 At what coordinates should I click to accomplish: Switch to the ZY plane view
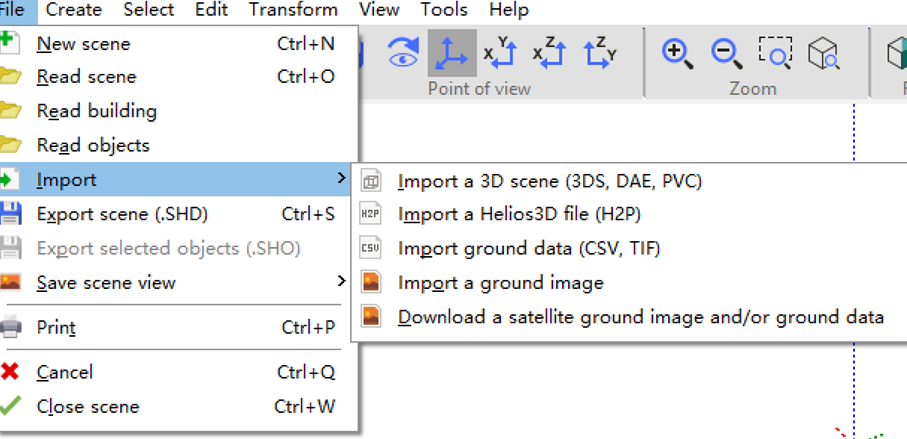599,54
